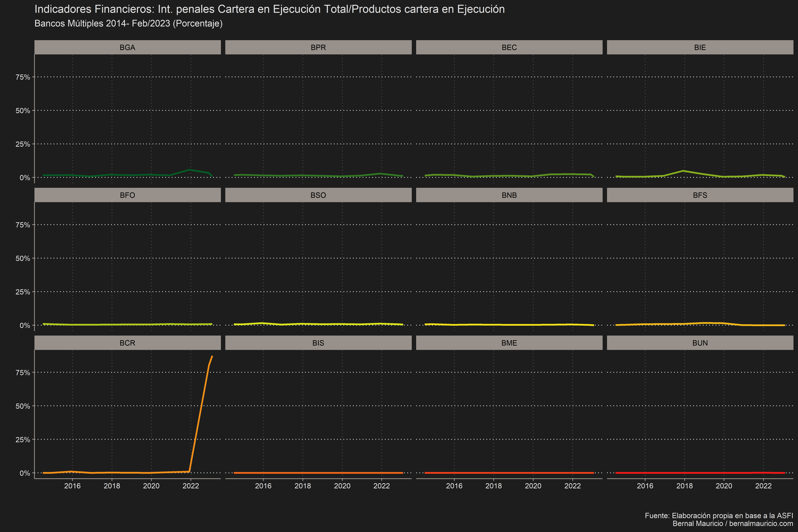The width and height of the screenshot is (798, 532).
Task: Click the 25% y-axis label in middle row
Action: (23, 292)
